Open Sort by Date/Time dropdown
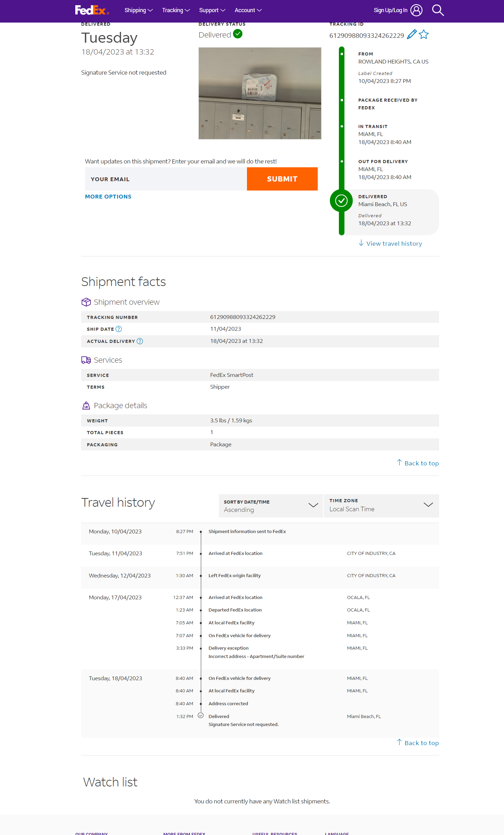The height and width of the screenshot is (835, 504). point(271,506)
